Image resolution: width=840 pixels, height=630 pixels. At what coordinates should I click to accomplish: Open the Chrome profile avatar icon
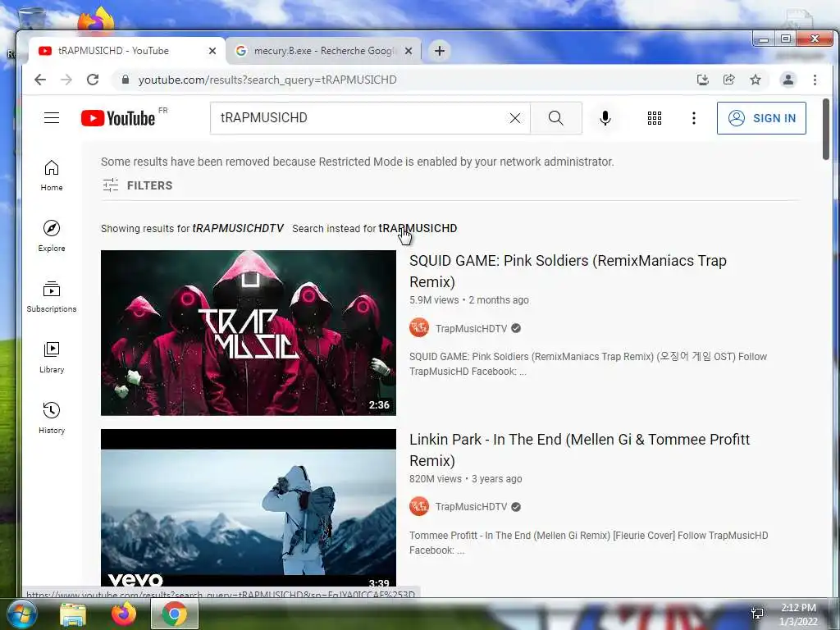tap(788, 80)
